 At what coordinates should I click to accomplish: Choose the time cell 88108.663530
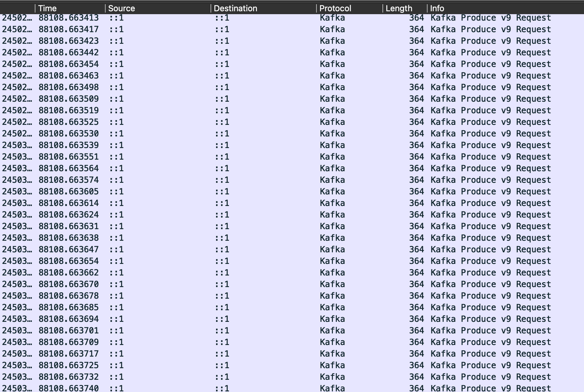pos(69,134)
